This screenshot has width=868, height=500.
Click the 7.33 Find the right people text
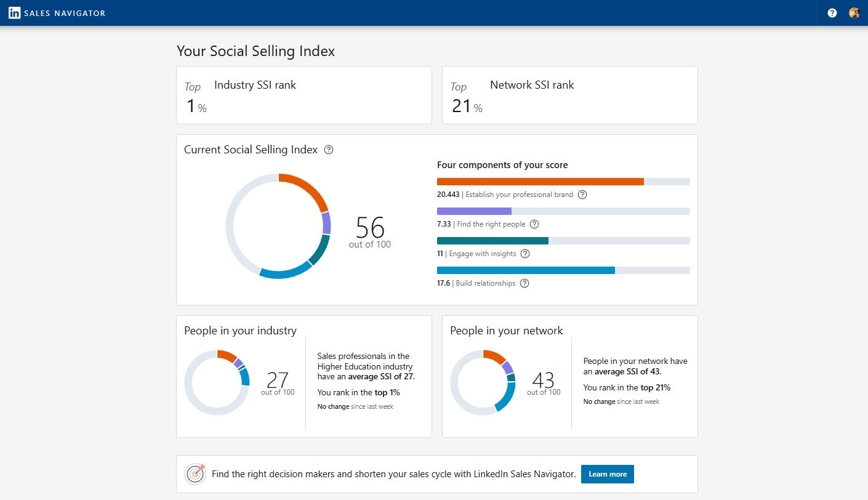(x=481, y=224)
